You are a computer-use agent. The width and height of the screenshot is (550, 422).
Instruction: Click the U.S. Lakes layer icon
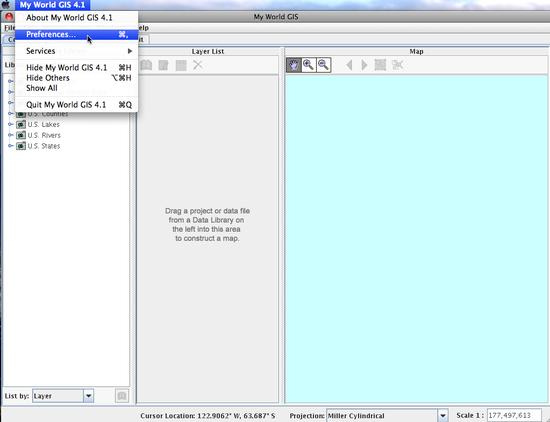point(21,125)
